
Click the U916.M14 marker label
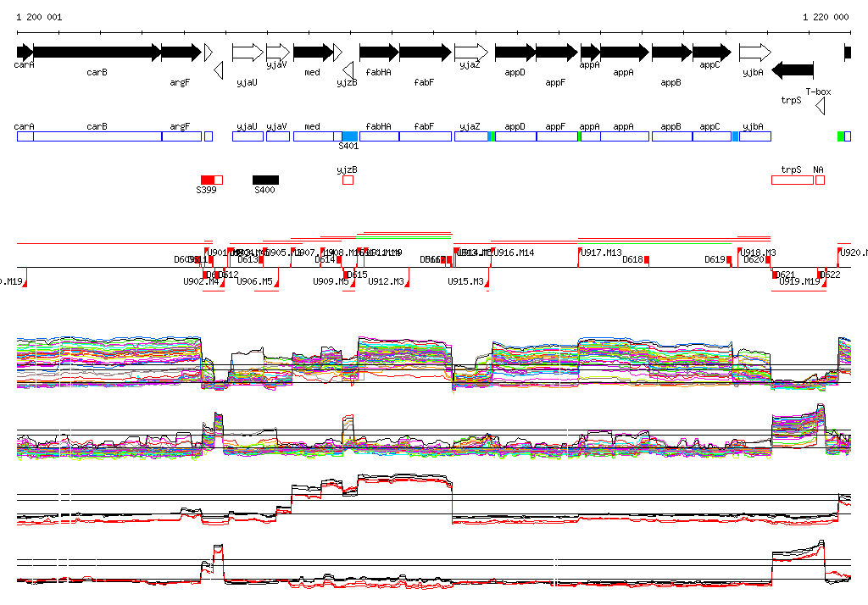click(x=515, y=253)
